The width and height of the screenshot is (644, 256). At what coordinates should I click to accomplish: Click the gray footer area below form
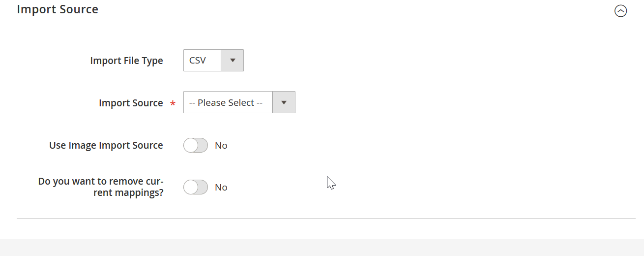click(322, 248)
